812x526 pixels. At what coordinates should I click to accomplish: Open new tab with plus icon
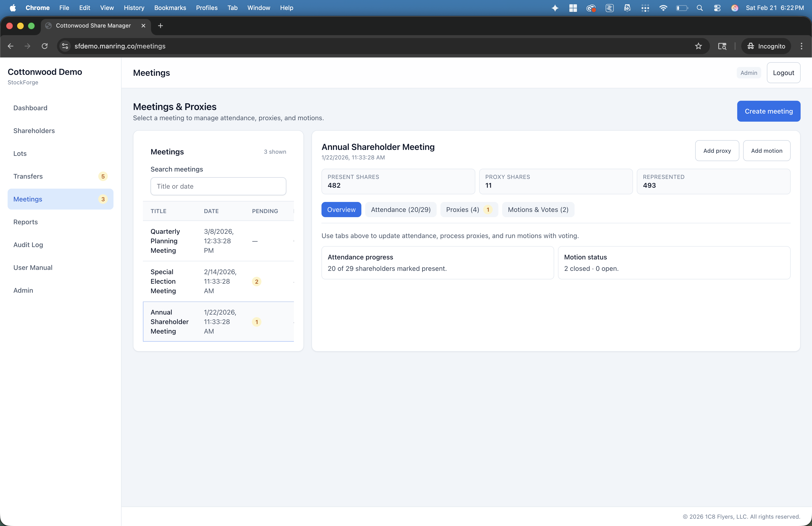[x=160, y=26]
